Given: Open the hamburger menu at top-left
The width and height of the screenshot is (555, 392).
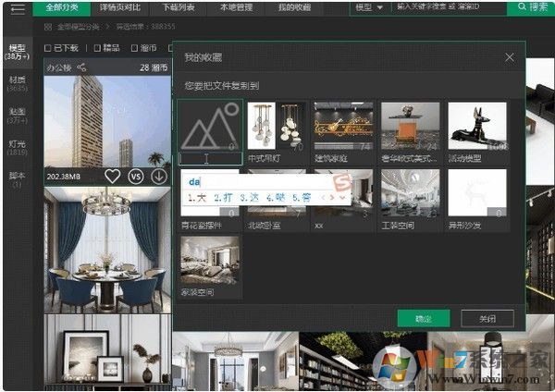Looking at the screenshot, I should [17, 8].
